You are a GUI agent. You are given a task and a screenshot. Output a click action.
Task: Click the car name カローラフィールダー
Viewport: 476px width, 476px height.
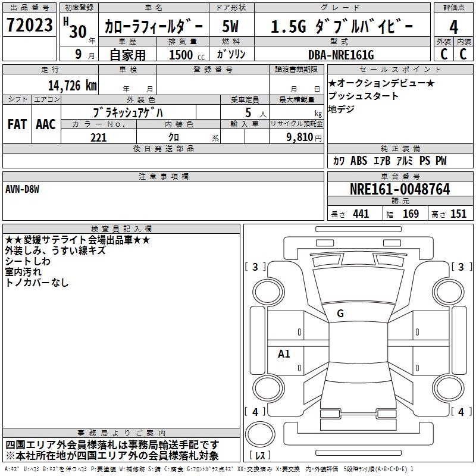pos(154,26)
